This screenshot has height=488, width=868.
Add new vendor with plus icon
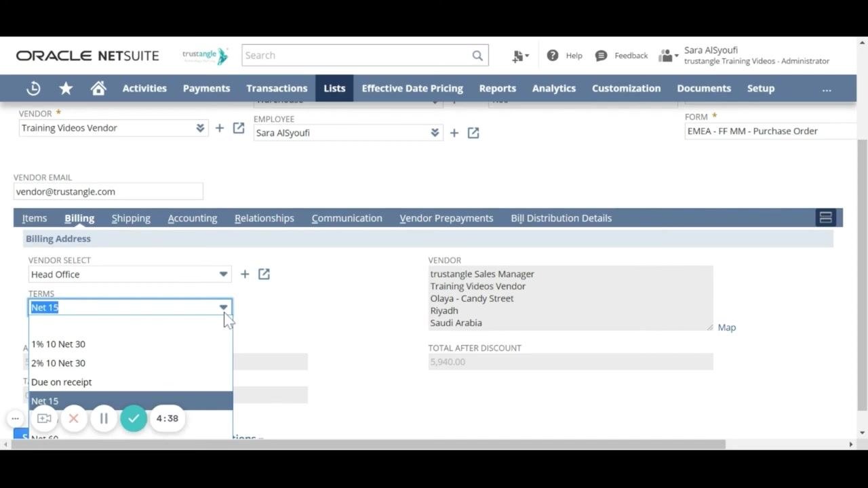[219, 128]
